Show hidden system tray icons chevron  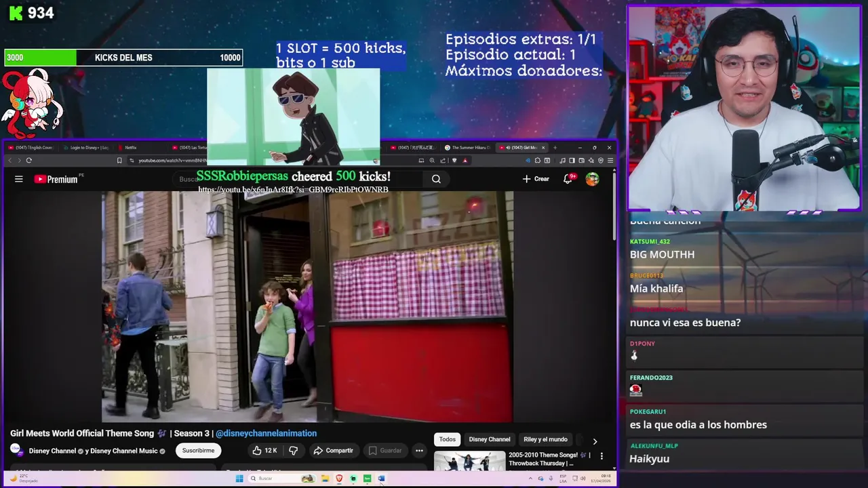tap(530, 479)
